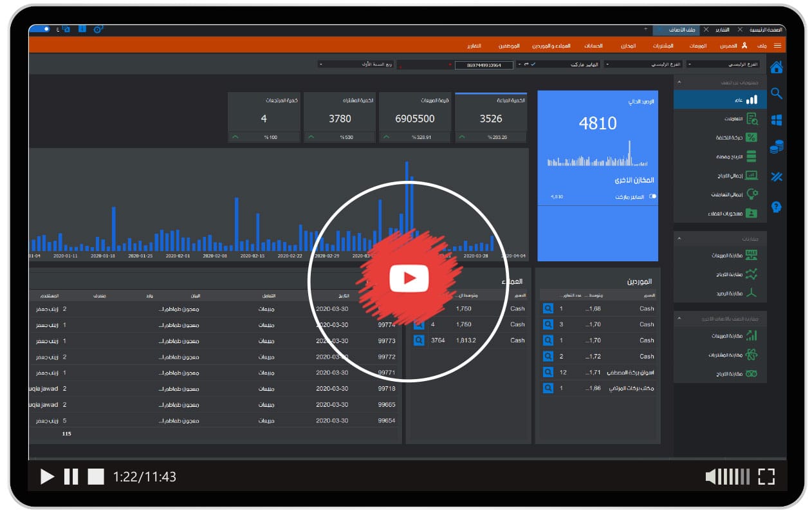Click the search icon for supplier اسواق بركة المصطفى
This screenshot has height=513, width=812.
coord(548,372)
